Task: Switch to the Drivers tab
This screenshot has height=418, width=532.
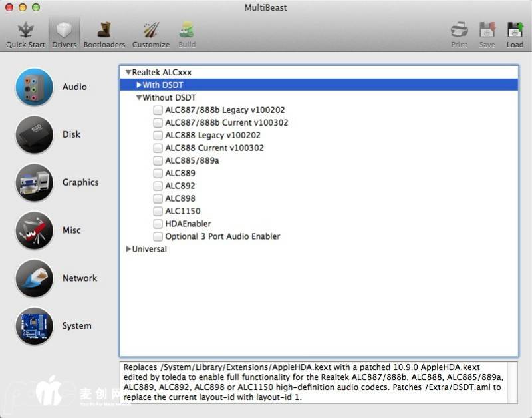Action: [x=64, y=34]
